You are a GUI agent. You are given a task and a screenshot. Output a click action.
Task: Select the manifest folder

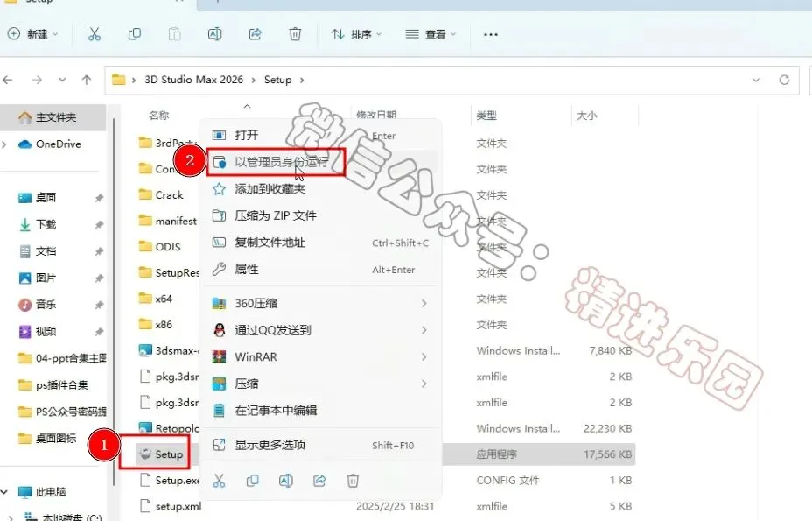click(x=168, y=222)
